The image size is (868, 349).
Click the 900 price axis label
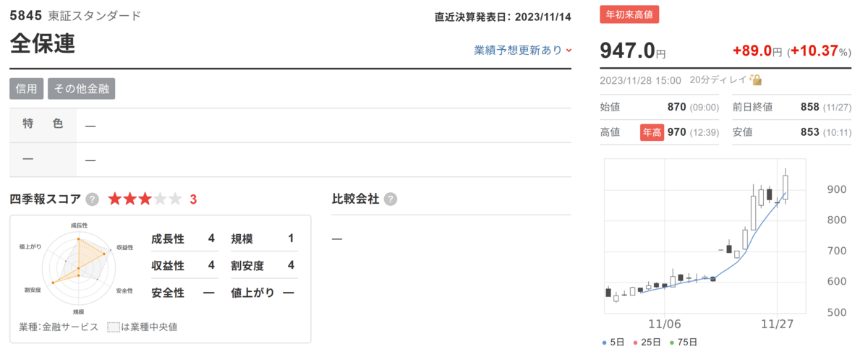coord(836,189)
